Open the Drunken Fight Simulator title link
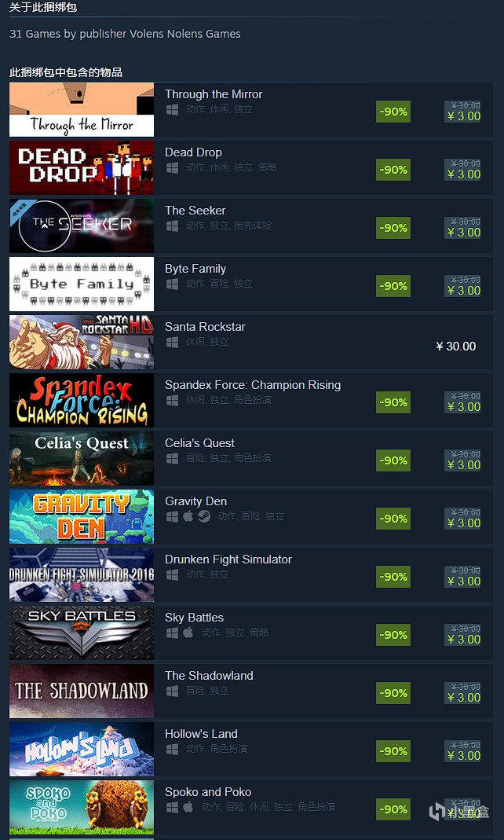This screenshot has height=840, width=504. [228, 559]
